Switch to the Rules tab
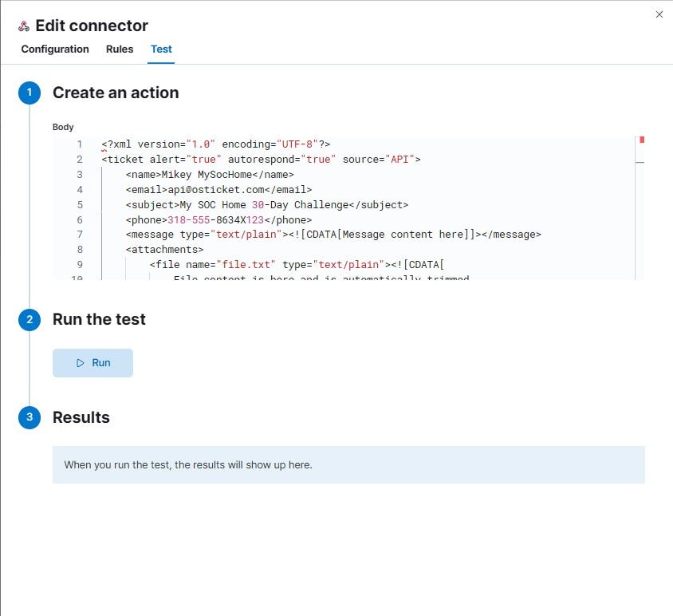This screenshot has width=673, height=616. point(120,49)
